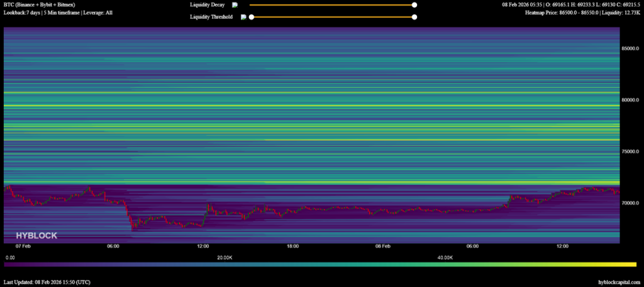Click the Lookback and timeframe info text
This screenshot has height=287, width=644.
click(x=58, y=13)
